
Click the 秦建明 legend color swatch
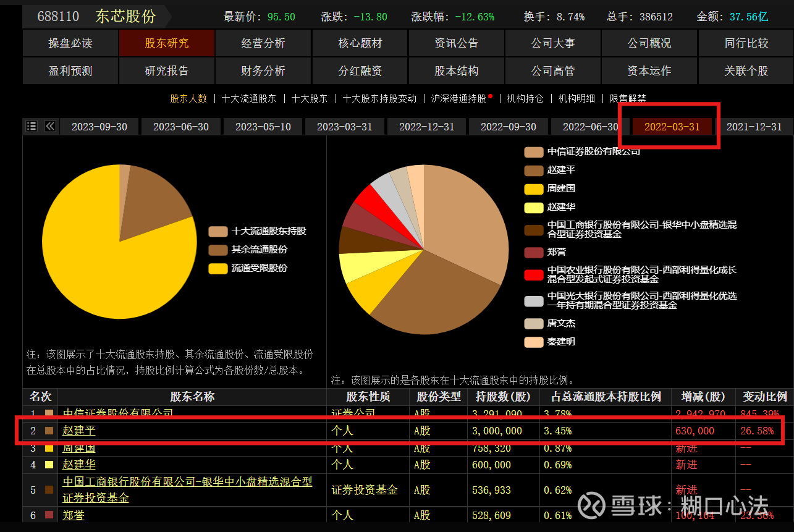click(534, 342)
